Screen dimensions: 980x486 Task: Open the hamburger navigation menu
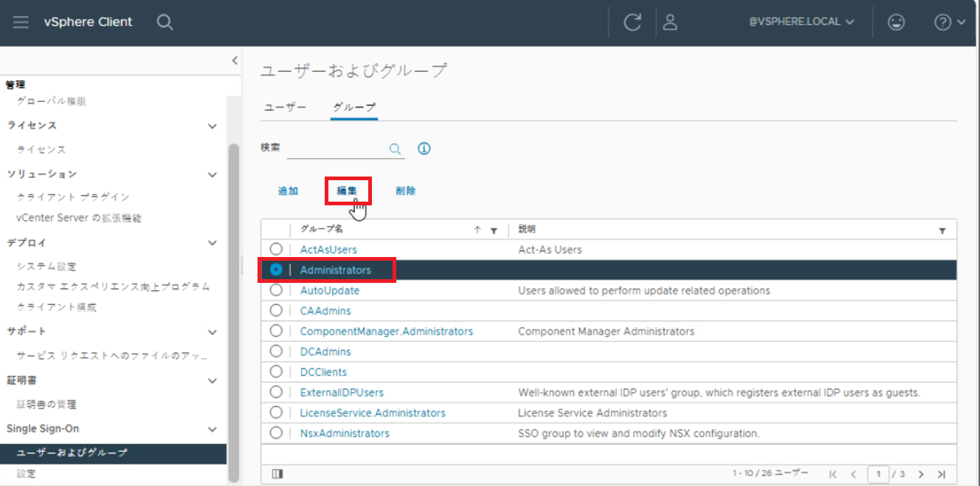[21, 22]
